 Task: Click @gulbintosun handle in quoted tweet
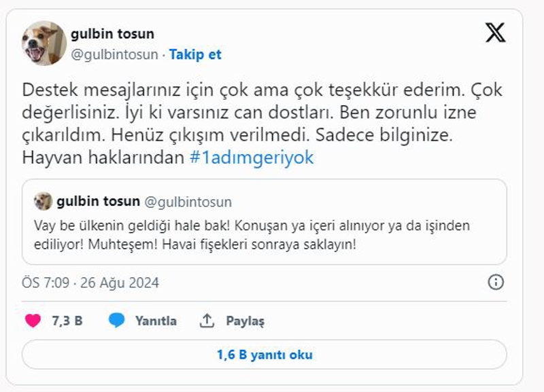click(x=188, y=202)
